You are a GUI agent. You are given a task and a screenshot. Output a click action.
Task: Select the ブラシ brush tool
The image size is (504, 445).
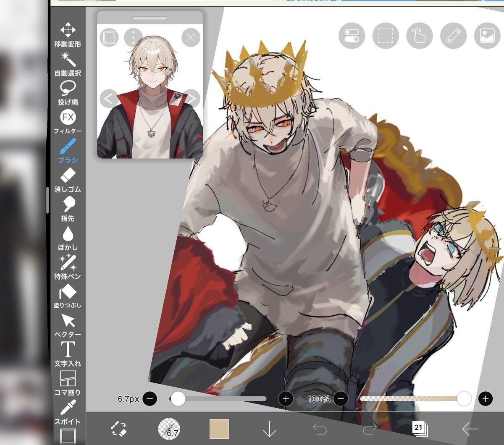coord(68,151)
